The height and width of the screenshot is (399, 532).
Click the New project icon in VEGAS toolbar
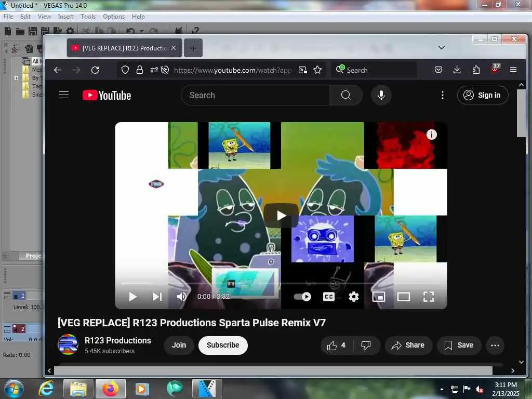[8, 31]
